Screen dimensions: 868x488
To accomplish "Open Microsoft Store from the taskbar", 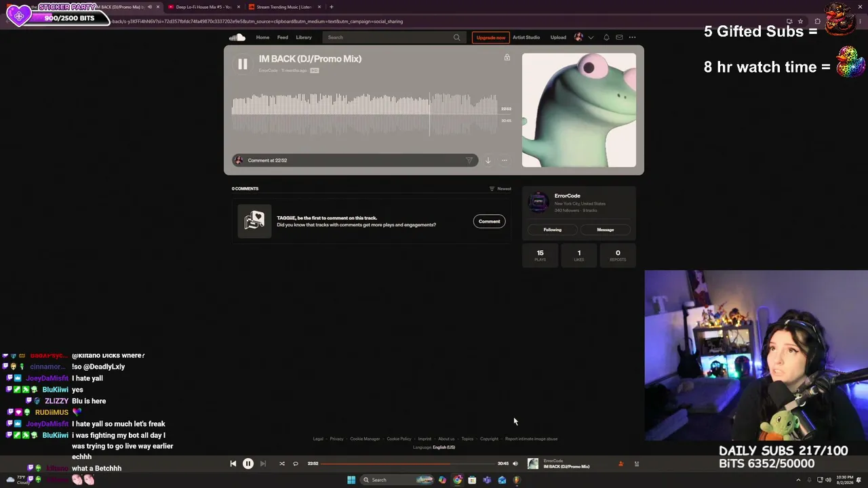I will coord(472,480).
